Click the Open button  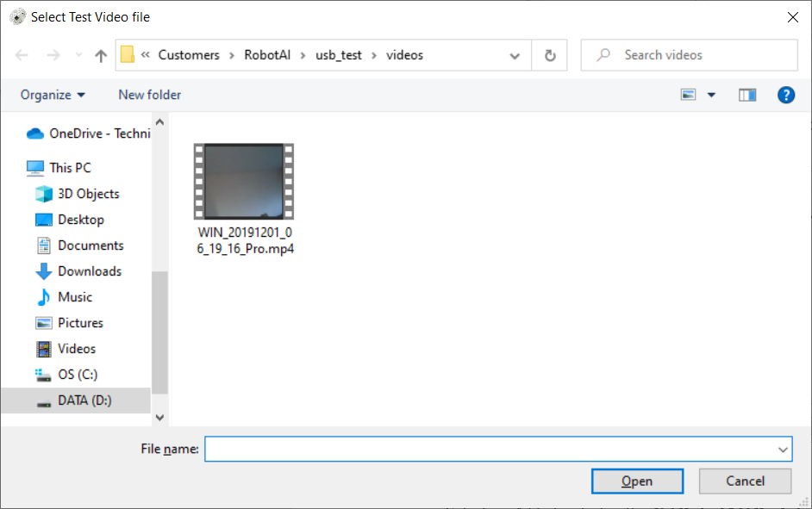click(637, 481)
